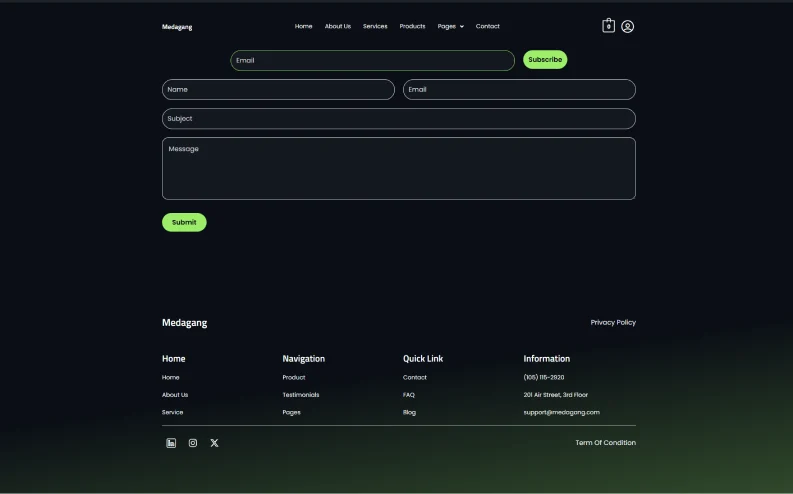The width and height of the screenshot is (793, 494).
Task: Click into the Message text area
Action: click(399, 168)
